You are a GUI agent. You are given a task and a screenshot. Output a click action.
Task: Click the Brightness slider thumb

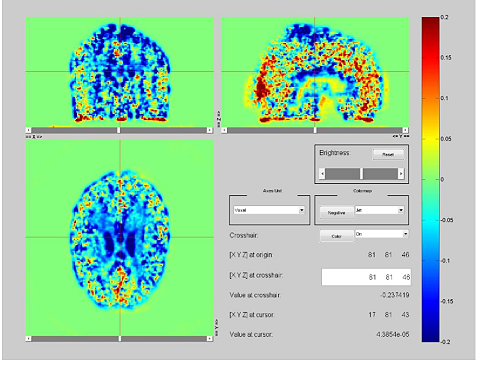click(x=361, y=174)
